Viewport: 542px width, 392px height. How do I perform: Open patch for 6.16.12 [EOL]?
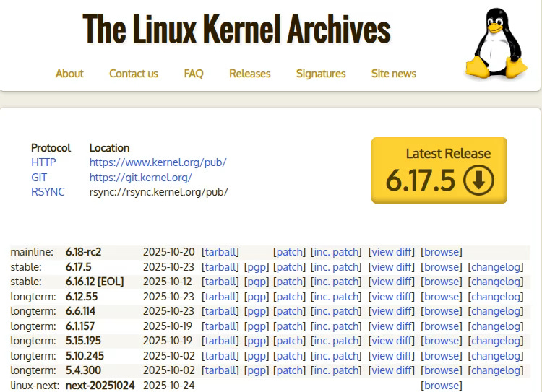[289, 282]
